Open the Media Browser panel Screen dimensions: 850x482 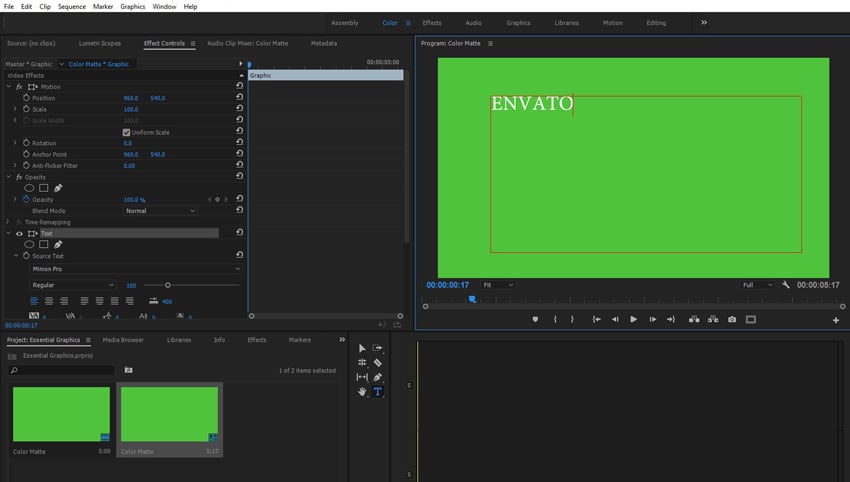pos(123,340)
